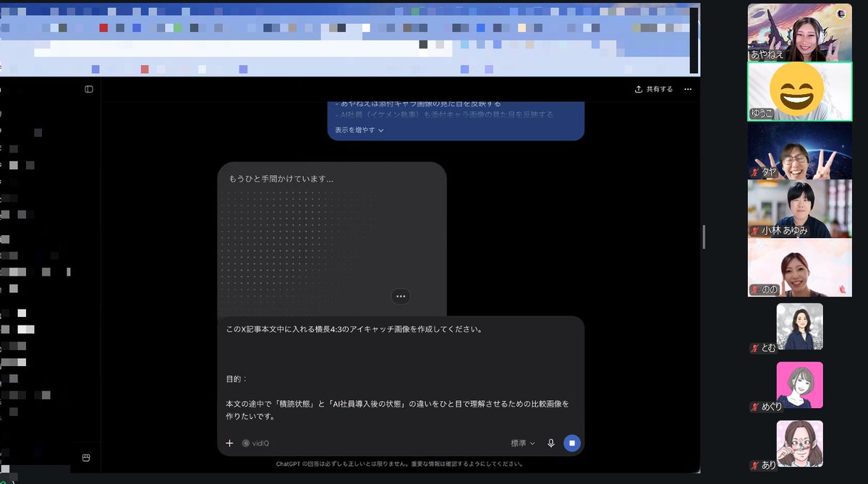This screenshot has height=484, width=868.
Task: Select ゆうこ's participant video tile
Action: 799,91
